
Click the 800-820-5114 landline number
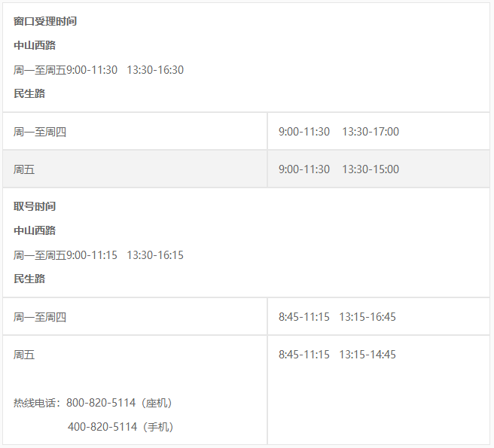point(101,403)
